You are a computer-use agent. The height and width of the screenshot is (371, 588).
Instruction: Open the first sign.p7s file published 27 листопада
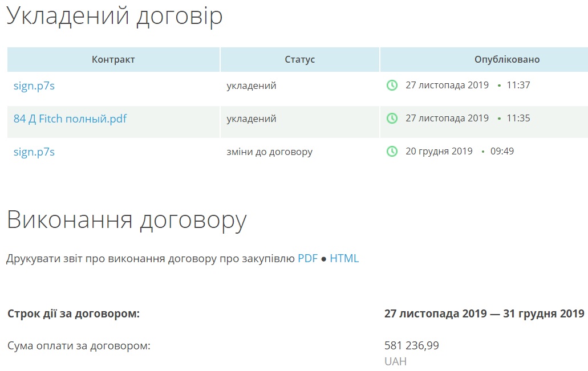coord(34,86)
